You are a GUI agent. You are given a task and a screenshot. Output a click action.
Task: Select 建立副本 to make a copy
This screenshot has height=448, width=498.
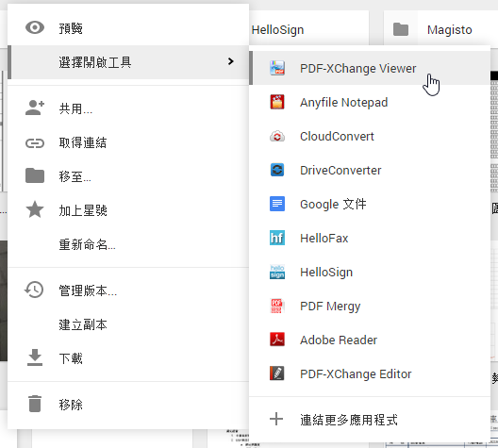128,324
